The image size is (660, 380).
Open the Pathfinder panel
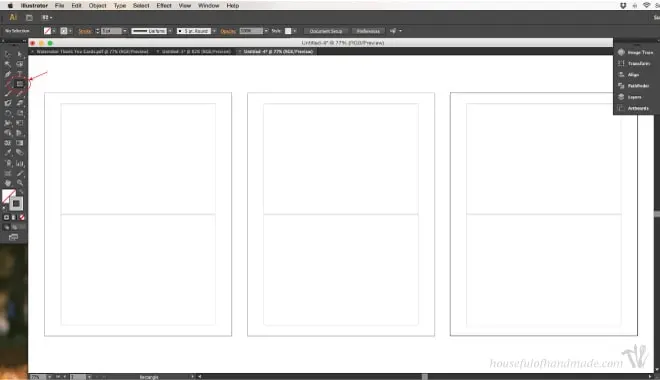(634, 86)
